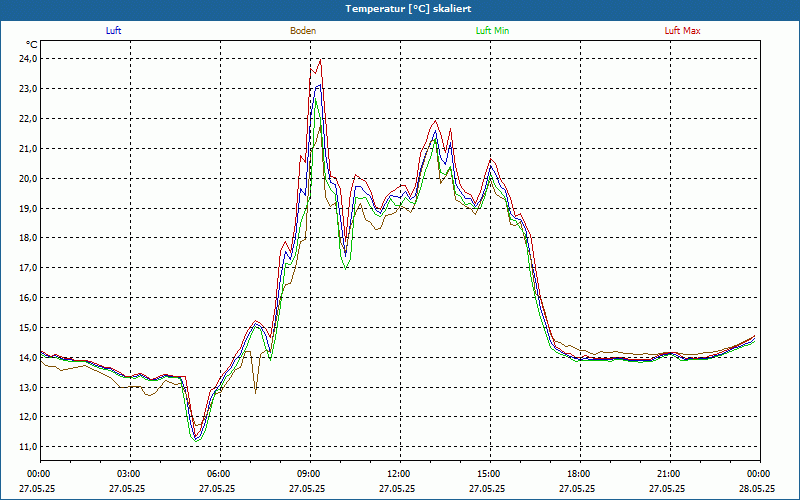Screen dimensions: 800x500
Task: Click the 21:00 time axis label
Action: point(670,474)
